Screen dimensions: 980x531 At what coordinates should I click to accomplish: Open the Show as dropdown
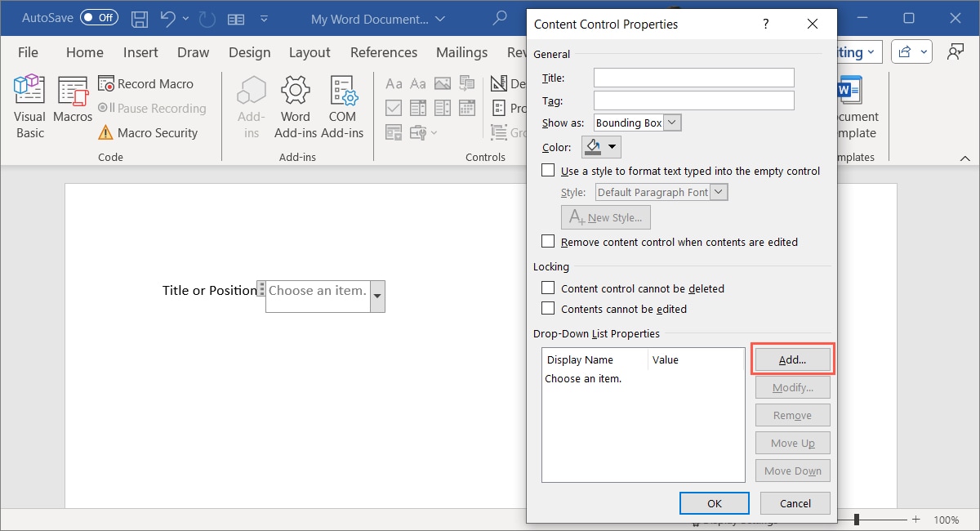(x=671, y=122)
